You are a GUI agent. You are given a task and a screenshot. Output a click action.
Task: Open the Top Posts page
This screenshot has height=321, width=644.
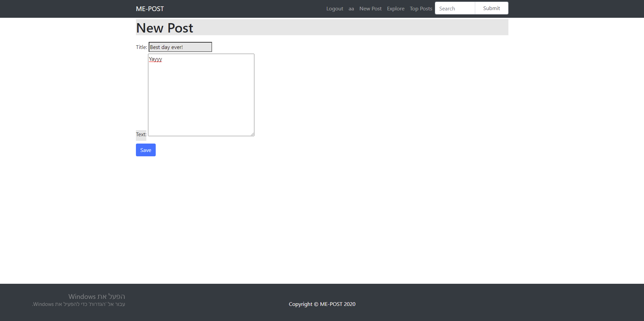[x=420, y=8]
